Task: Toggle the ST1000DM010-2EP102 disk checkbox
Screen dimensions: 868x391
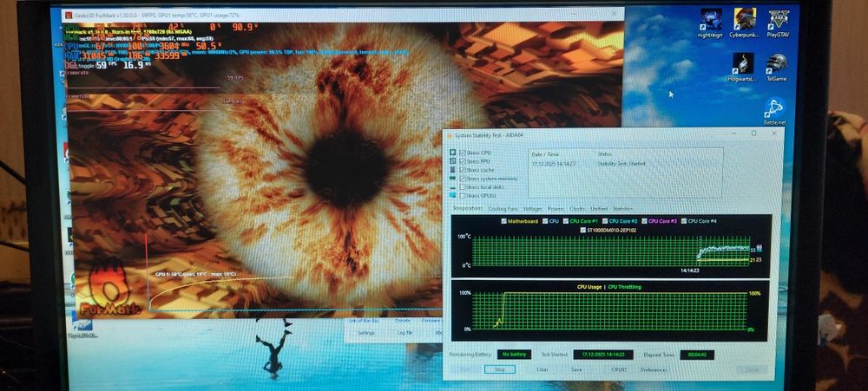Action: tap(582, 230)
